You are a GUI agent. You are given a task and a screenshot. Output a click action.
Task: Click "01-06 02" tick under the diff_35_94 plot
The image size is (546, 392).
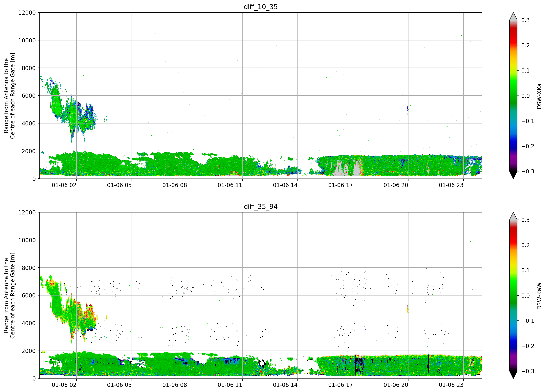pos(64,385)
